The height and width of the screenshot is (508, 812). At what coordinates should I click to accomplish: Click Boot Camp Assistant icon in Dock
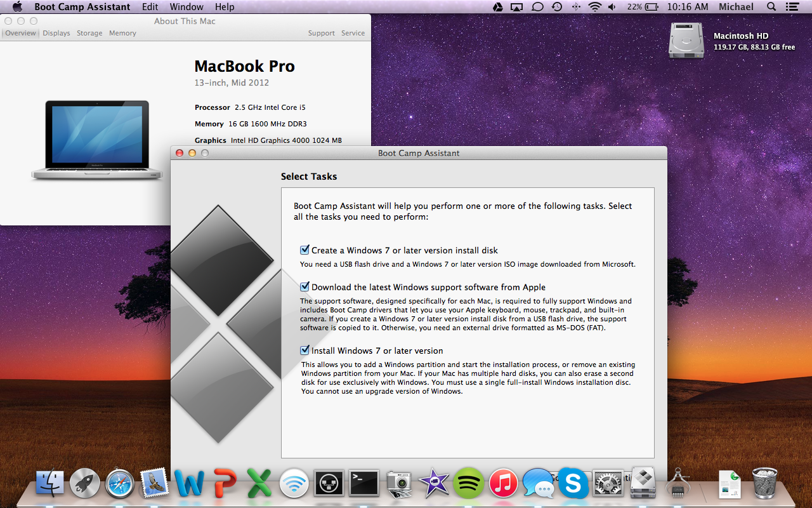643,484
